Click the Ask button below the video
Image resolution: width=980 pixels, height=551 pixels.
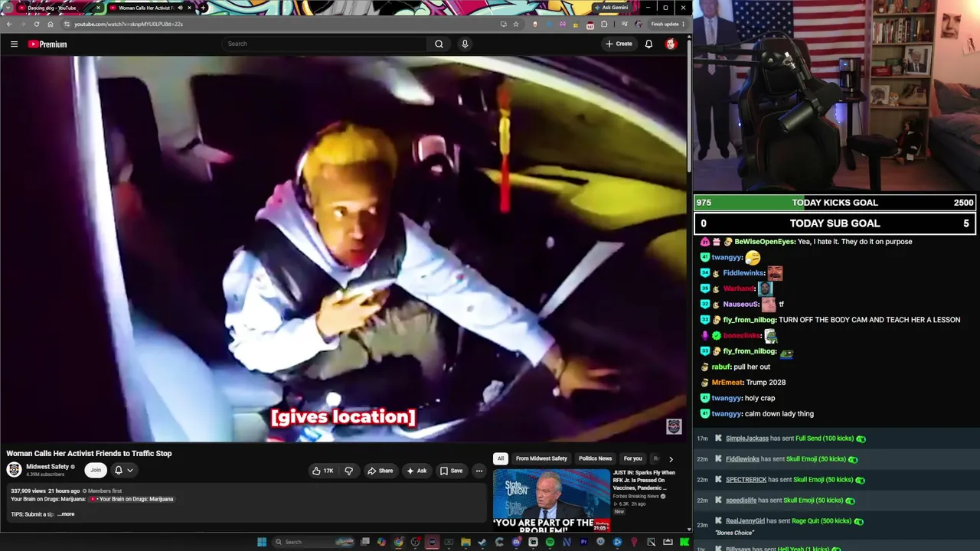click(x=416, y=471)
